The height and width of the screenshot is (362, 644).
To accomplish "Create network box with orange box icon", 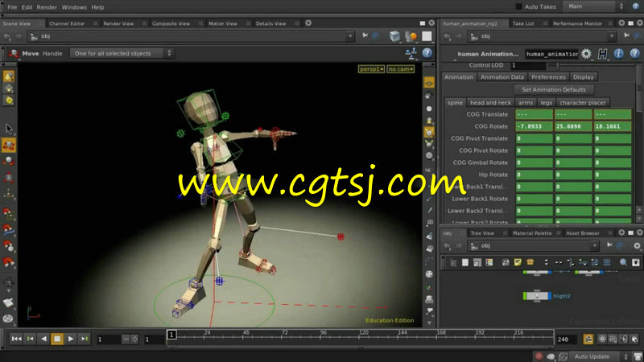I will tap(530, 262).
